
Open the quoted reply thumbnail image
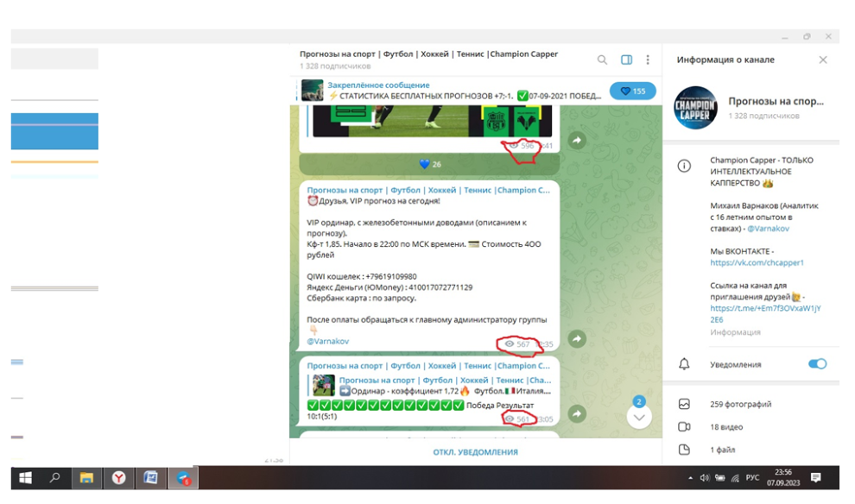[323, 386]
